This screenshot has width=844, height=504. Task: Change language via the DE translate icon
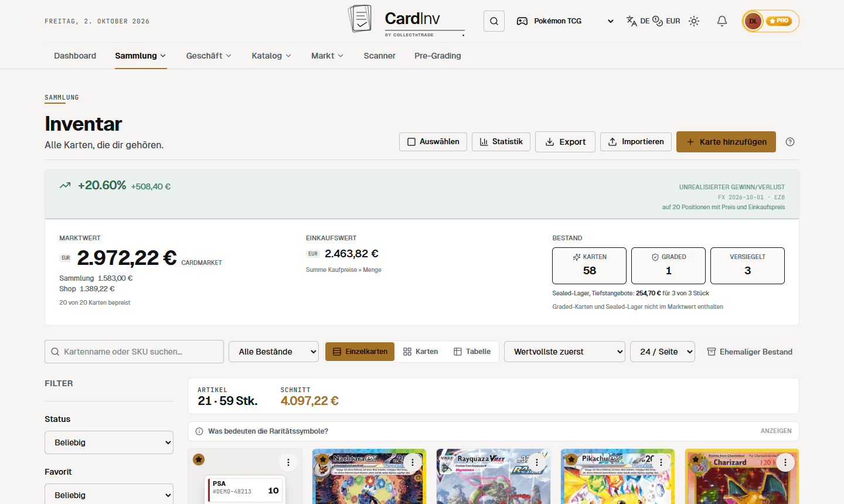point(638,21)
